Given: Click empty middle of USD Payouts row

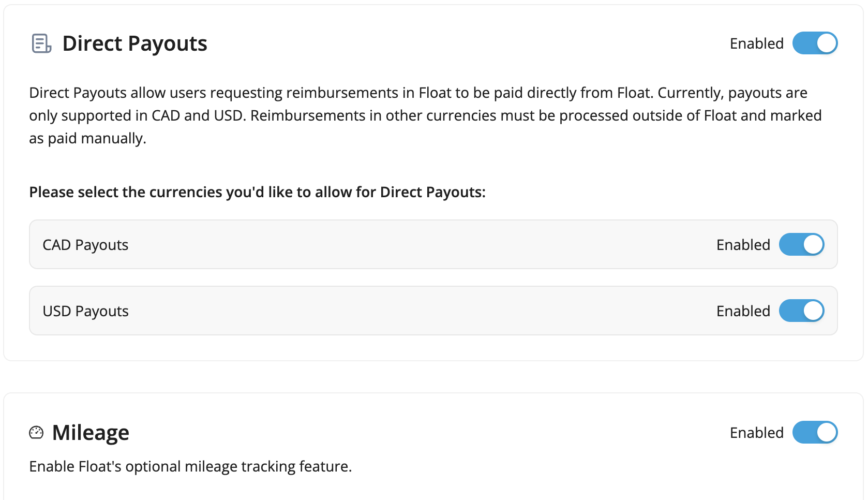Looking at the screenshot, I should coord(414,311).
